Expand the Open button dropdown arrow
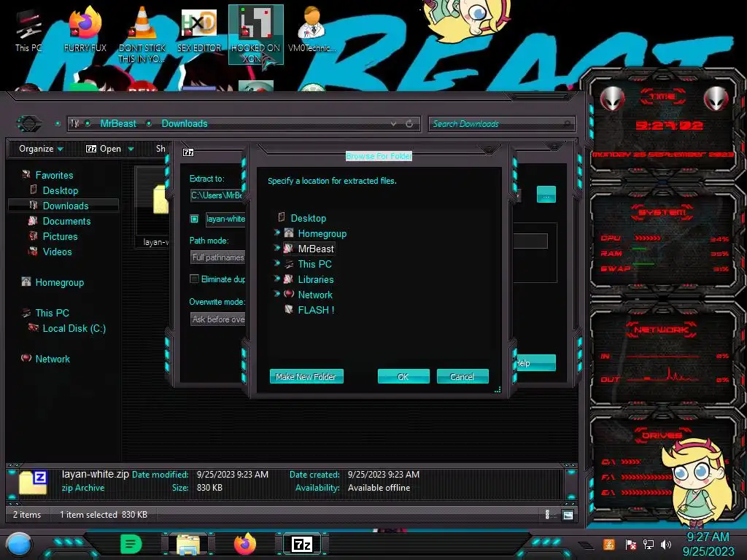 click(131, 149)
